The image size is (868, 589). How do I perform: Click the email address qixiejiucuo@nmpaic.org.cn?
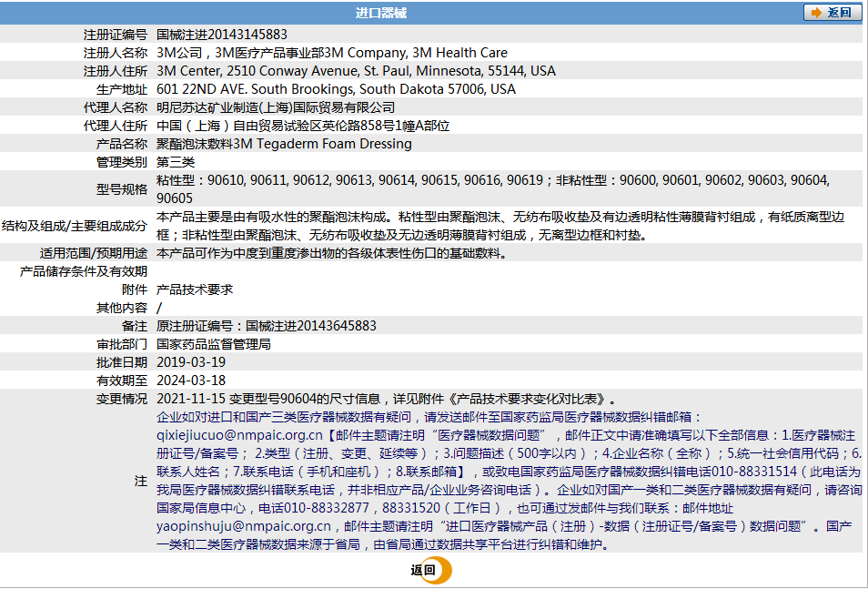point(239,435)
